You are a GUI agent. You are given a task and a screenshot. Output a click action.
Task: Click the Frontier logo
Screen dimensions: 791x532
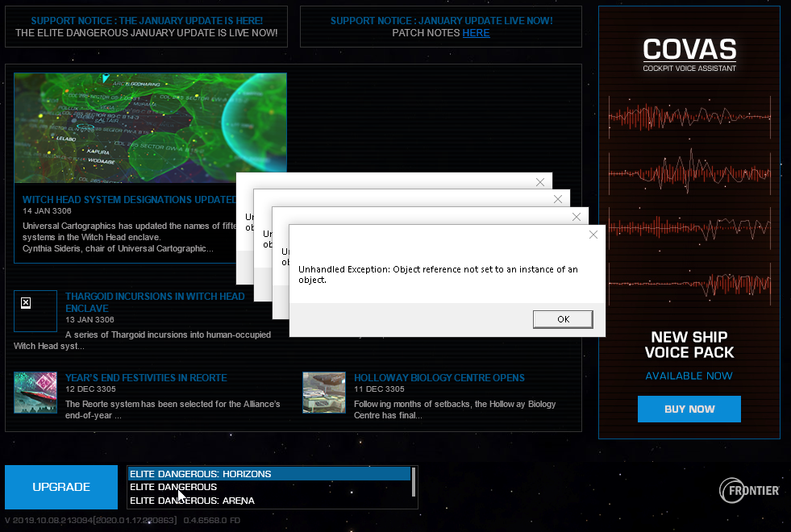pos(749,491)
